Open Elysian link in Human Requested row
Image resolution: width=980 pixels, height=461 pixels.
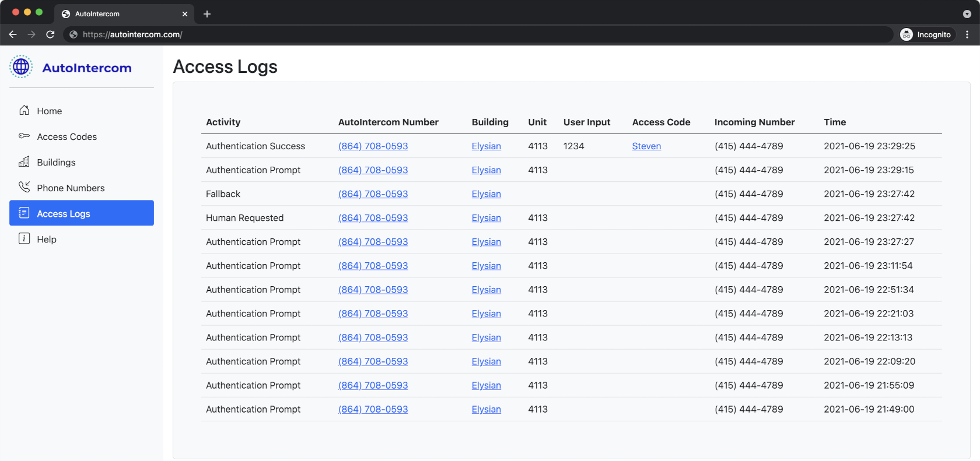[x=487, y=218]
